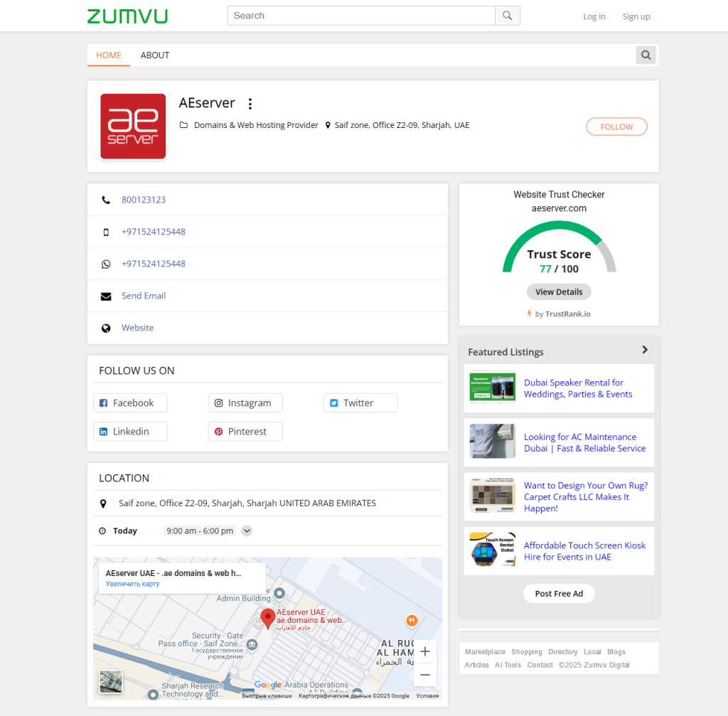Open the Send Email link
The image size is (728, 716).
[144, 296]
